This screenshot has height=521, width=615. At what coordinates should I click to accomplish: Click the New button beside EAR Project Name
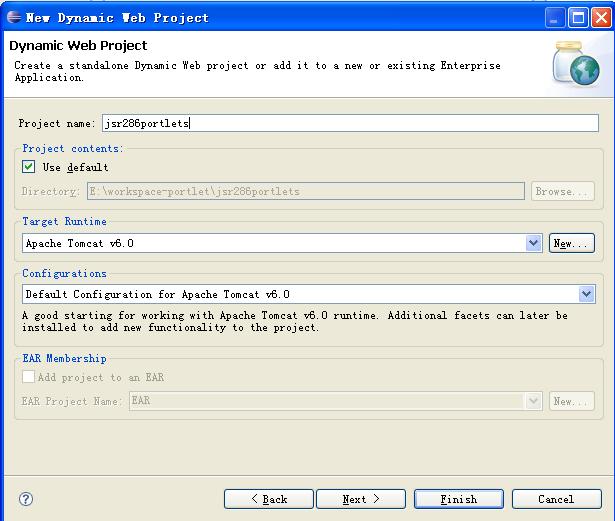[x=571, y=401]
